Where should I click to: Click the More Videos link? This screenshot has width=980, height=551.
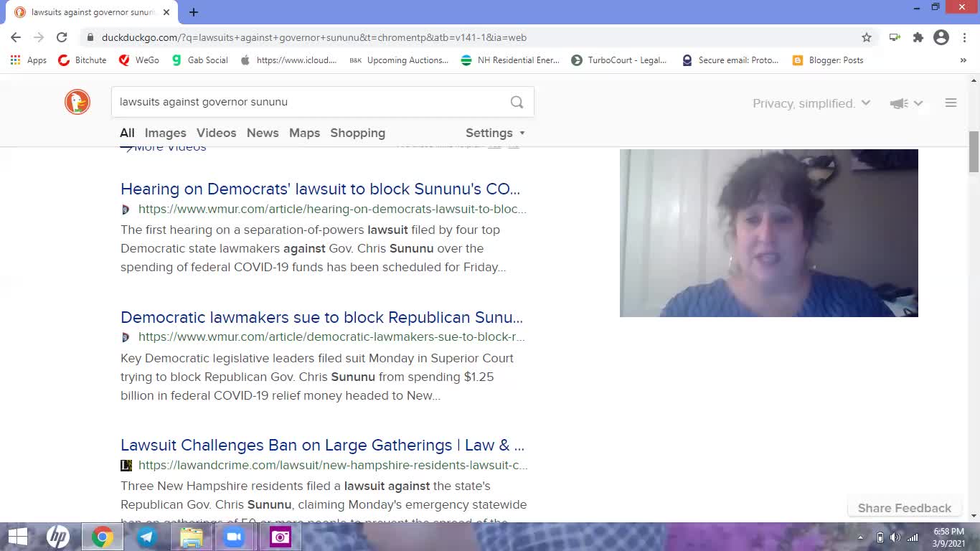(x=164, y=148)
